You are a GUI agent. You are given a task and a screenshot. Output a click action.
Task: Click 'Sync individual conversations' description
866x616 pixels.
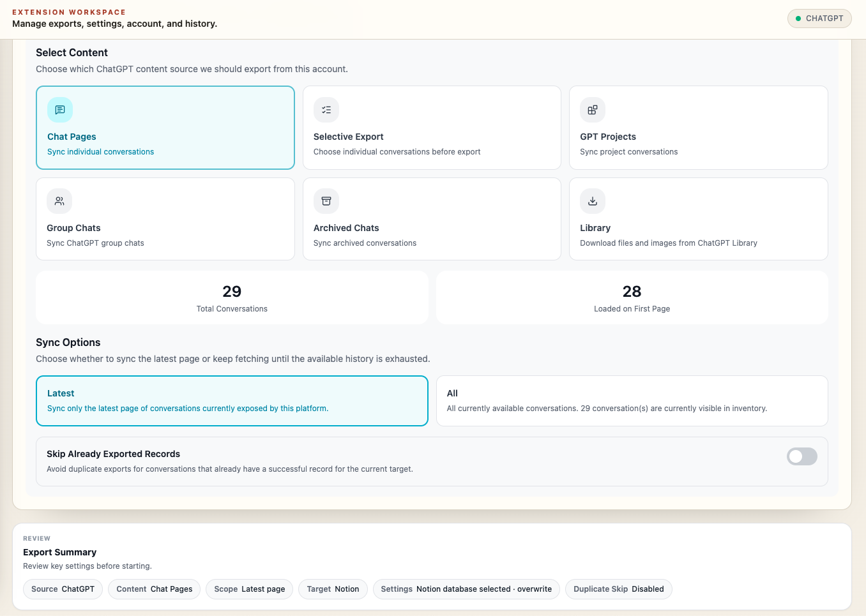point(101,152)
